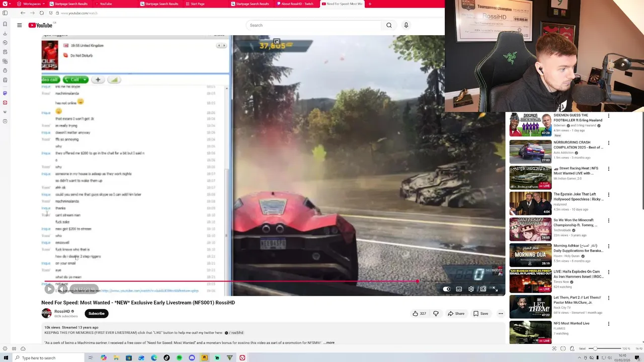Open 'Let Them, Part 2' video thumbnail
The height and width of the screenshot is (362, 644).
pyautogui.click(x=530, y=306)
